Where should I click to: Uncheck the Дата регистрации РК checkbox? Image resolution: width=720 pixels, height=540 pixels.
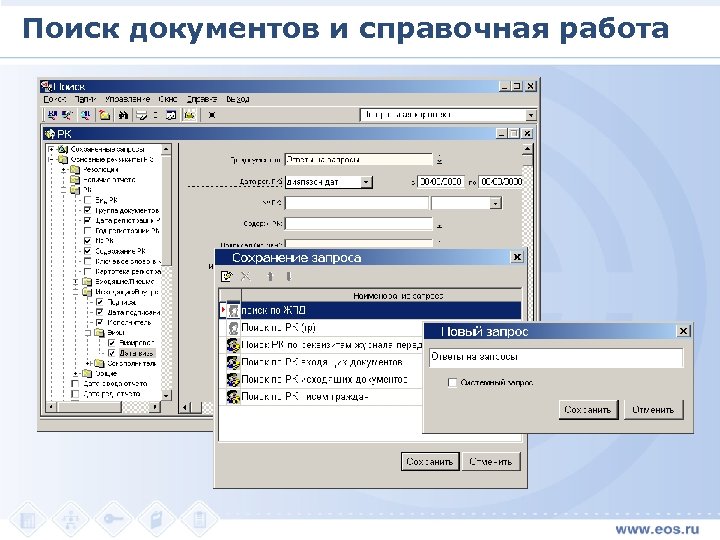[x=88, y=220]
